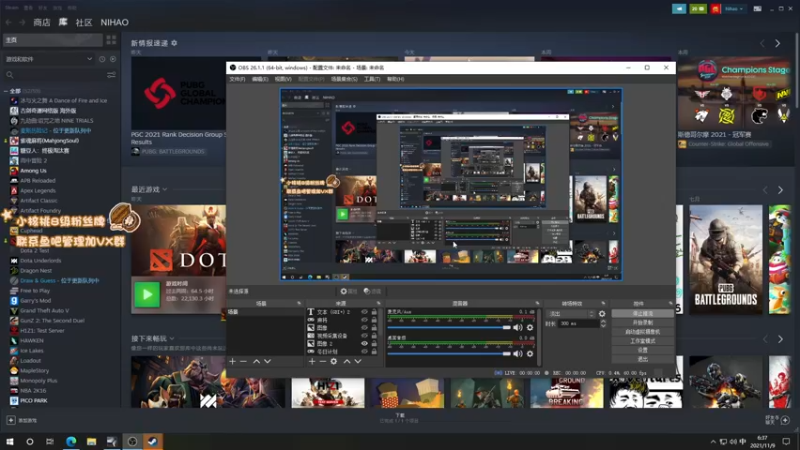Click the ready-to-play filter icon in Steam
This screenshot has width=800, height=450.
pyautogui.click(x=113, y=59)
